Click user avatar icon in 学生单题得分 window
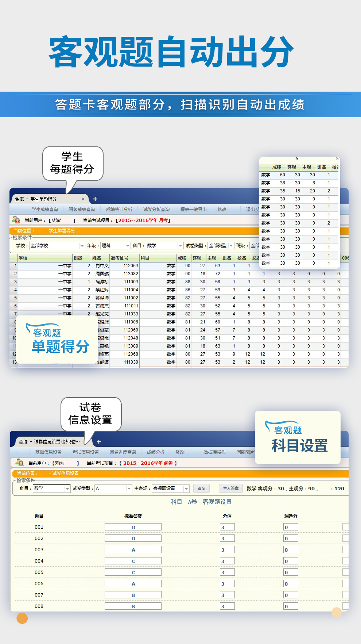 point(16,220)
